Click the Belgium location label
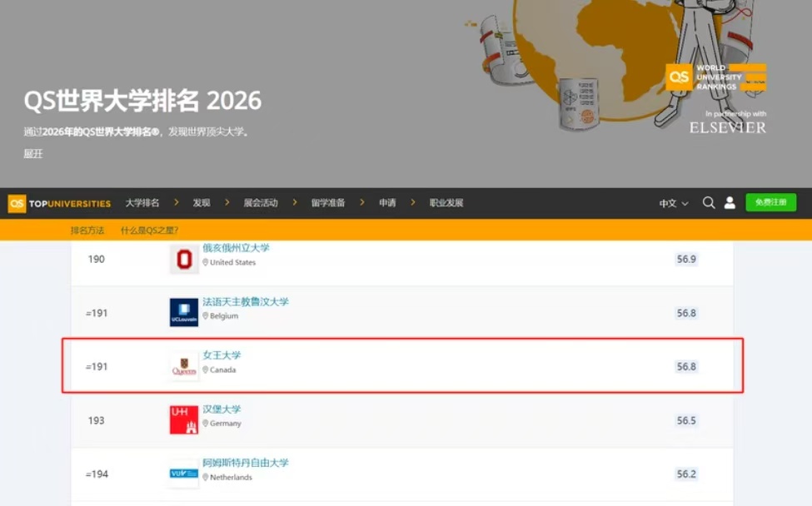Image resolution: width=812 pixels, height=506 pixels. coord(221,315)
